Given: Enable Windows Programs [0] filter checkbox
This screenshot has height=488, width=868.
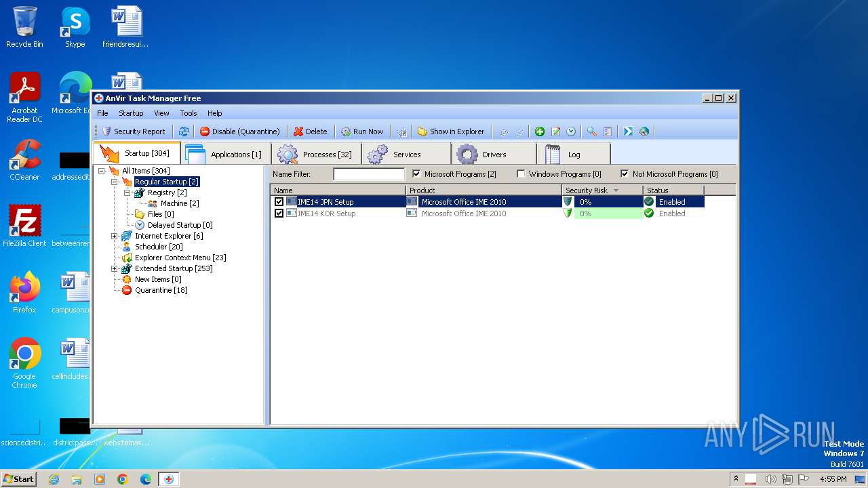Looking at the screenshot, I should [521, 174].
